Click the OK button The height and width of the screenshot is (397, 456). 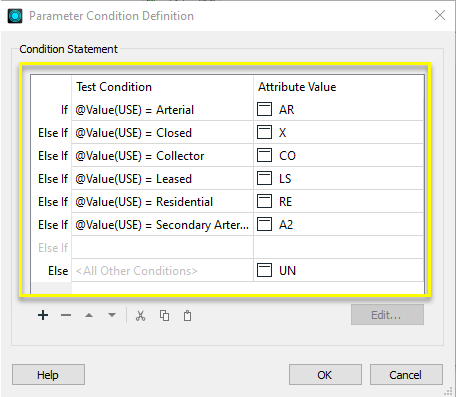(325, 375)
